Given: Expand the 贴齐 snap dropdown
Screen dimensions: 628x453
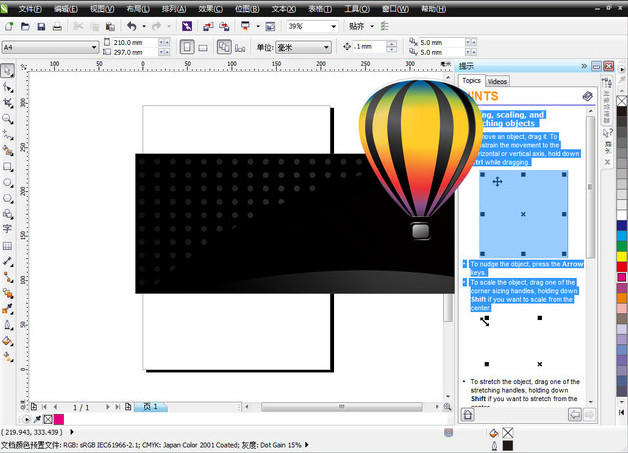Looking at the screenshot, I should [x=372, y=26].
